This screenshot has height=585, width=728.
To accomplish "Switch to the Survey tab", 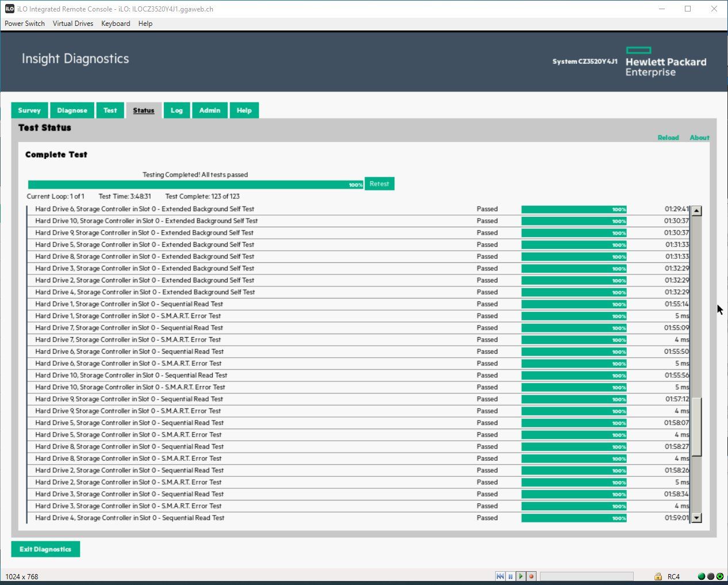I will (x=29, y=110).
